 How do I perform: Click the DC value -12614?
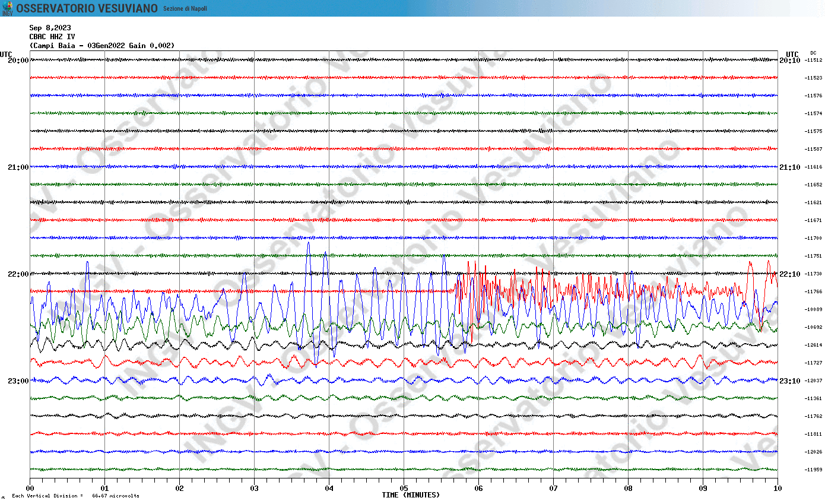813,345
